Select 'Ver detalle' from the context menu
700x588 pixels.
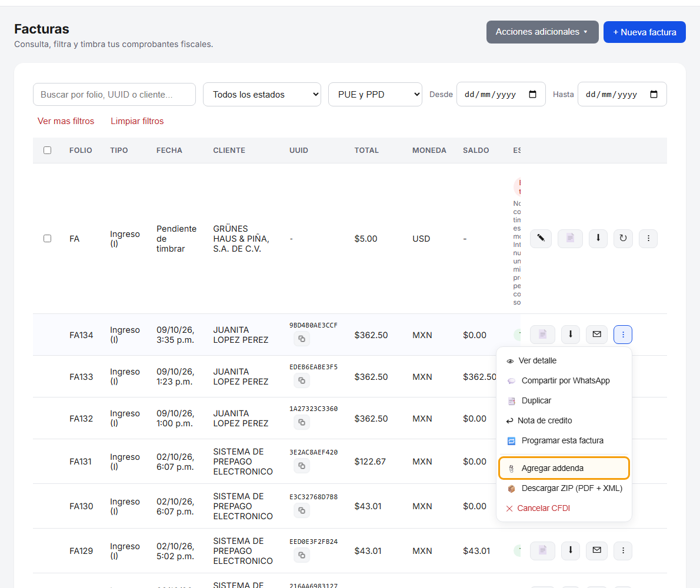tap(564, 360)
